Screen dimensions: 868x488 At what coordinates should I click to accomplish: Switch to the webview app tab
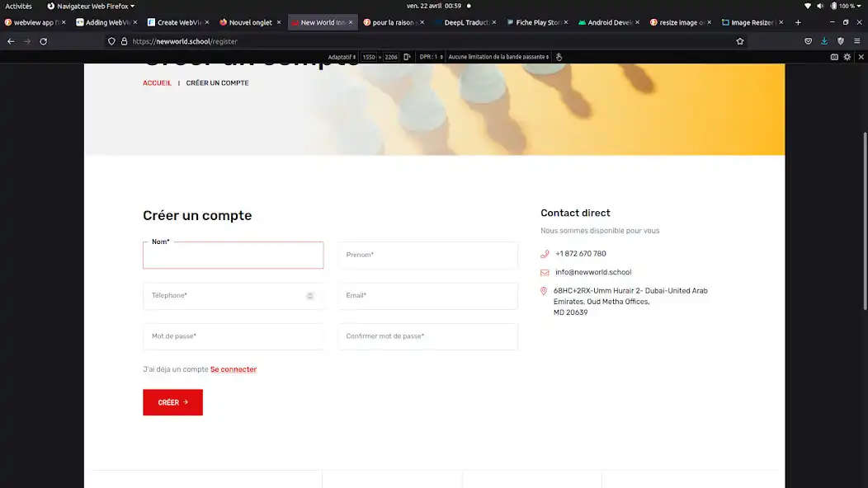35,23
